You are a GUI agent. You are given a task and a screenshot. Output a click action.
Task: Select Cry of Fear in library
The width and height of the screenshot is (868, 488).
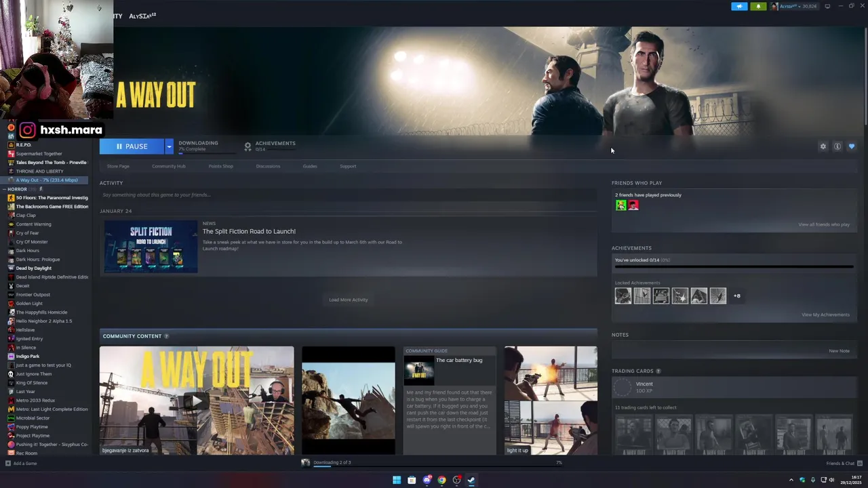27,233
